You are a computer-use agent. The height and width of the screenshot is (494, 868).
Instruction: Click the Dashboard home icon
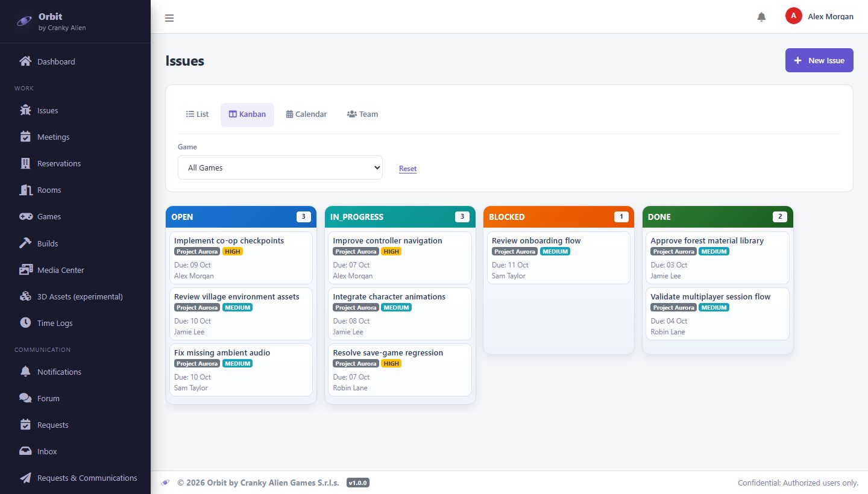[x=25, y=61]
